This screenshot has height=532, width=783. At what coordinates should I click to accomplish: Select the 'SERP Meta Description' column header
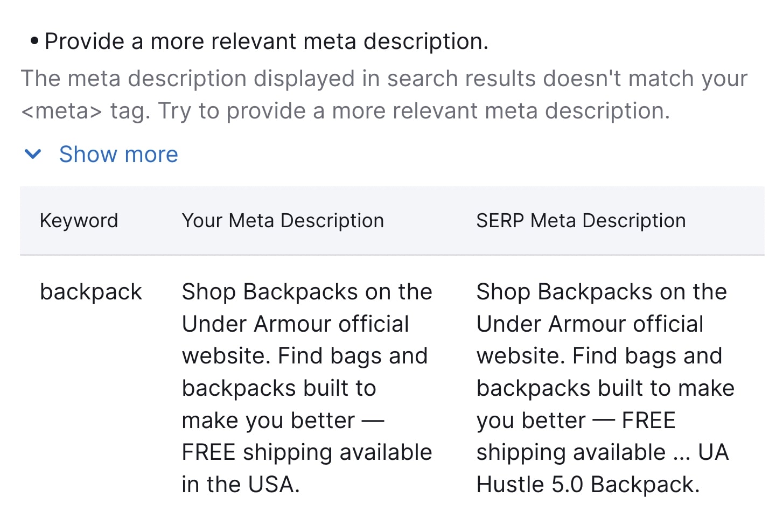pos(581,220)
